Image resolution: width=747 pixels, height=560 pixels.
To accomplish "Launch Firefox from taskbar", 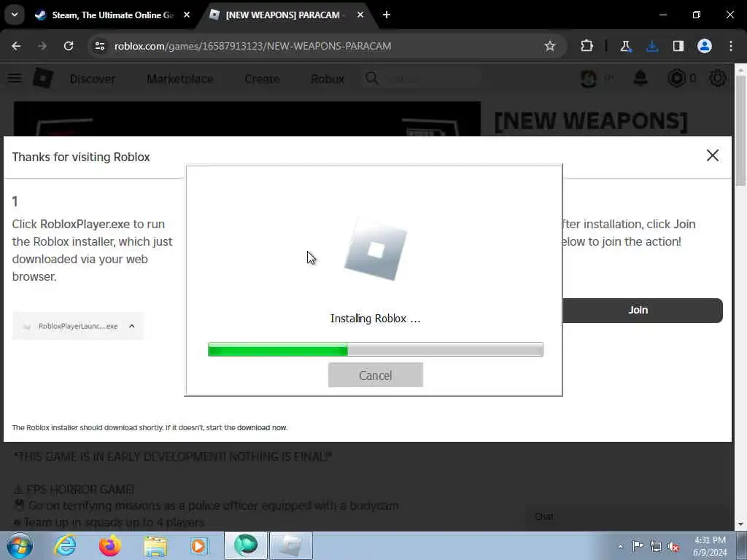I will 110,545.
